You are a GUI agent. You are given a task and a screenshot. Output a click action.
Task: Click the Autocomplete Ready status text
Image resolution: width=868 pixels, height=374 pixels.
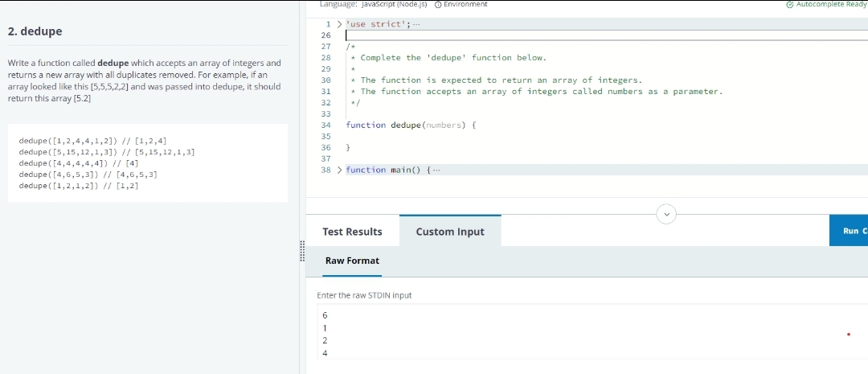[x=832, y=5]
